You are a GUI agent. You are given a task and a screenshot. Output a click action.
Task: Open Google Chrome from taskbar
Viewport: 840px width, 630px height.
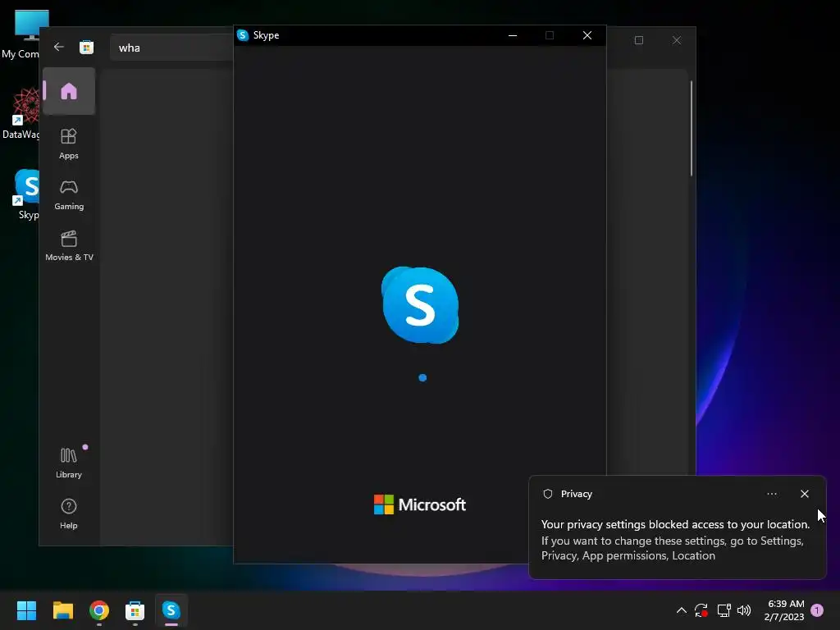tap(99, 610)
